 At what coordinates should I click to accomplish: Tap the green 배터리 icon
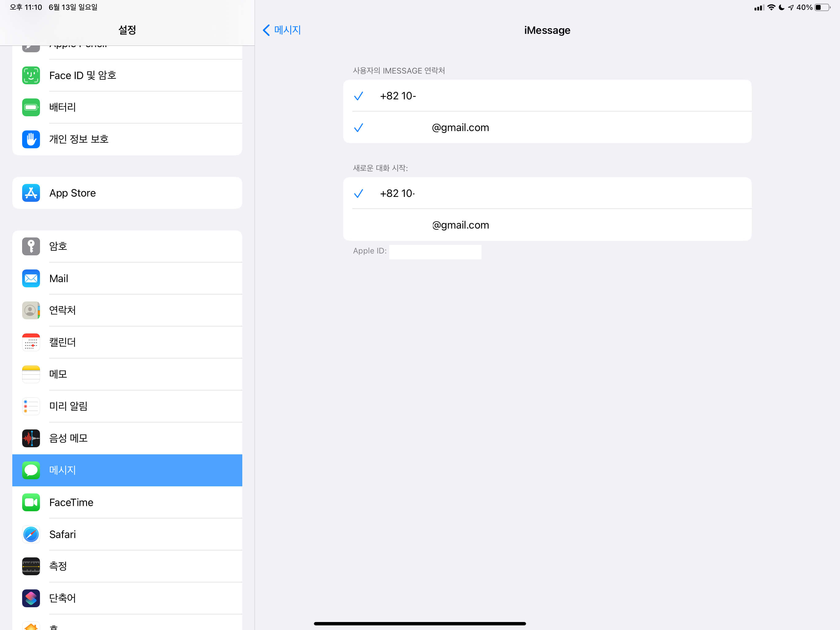click(31, 107)
